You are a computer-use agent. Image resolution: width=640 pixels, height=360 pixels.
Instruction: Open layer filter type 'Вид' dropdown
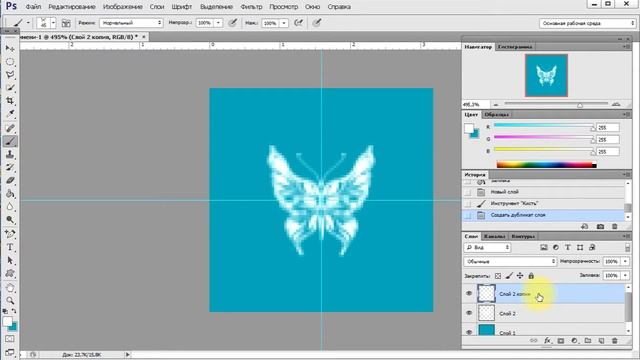[488, 248]
